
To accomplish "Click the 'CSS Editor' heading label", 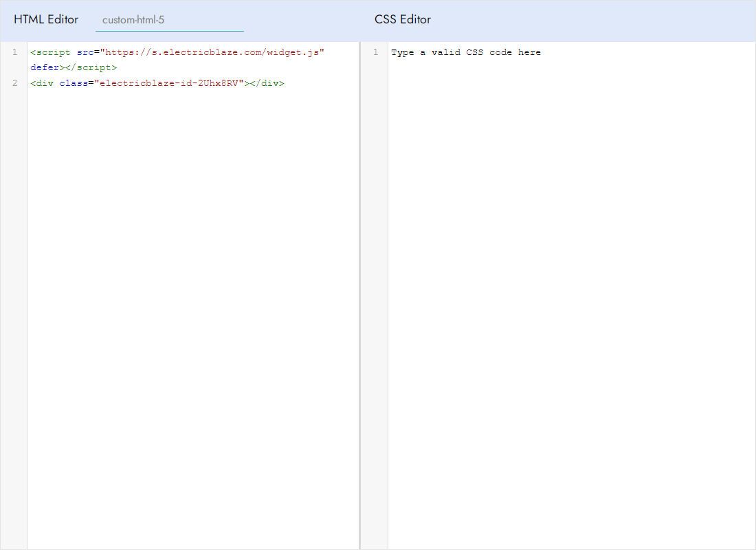I will click(x=403, y=19).
